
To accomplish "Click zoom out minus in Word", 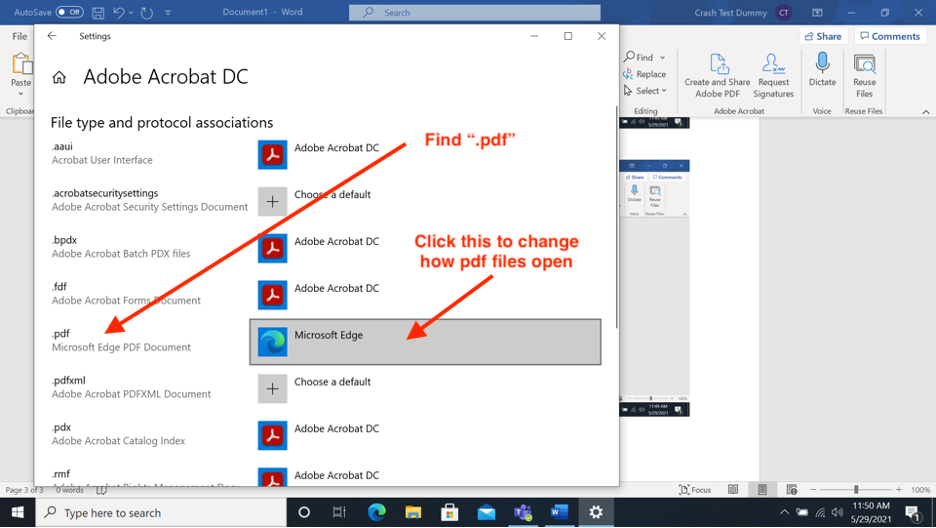I will 812,490.
